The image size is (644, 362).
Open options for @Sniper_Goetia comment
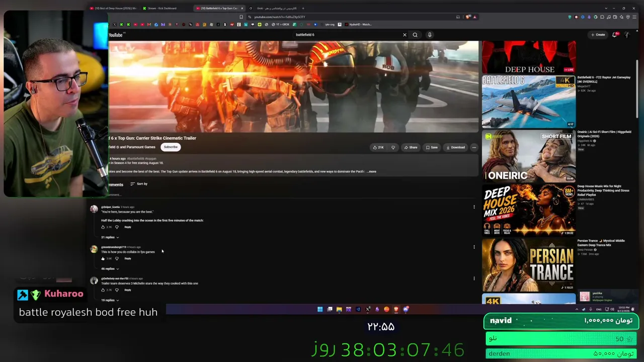[x=474, y=207]
